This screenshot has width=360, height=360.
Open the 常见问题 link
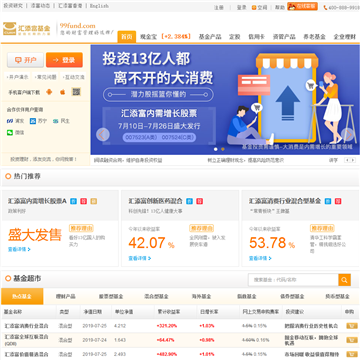tap(45, 77)
